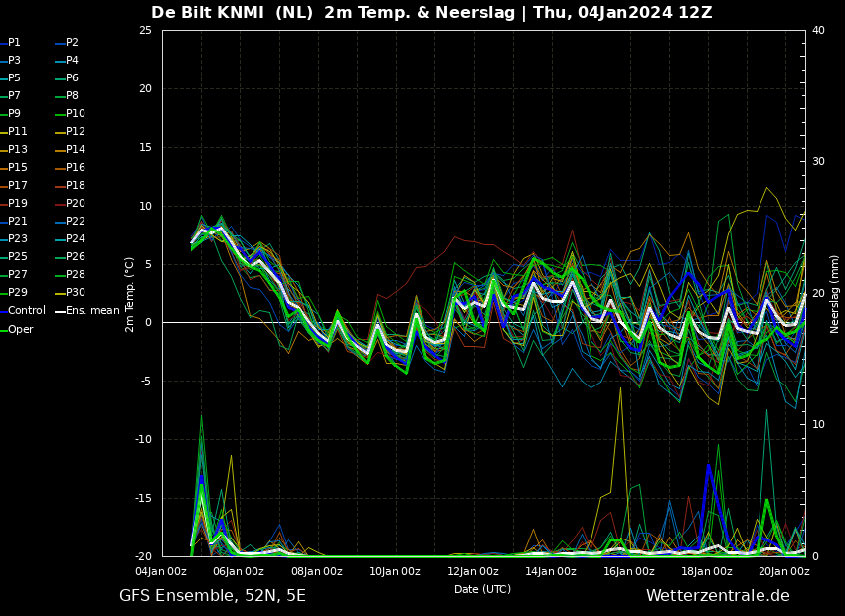Viewport: 845px width, 616px height.
Task: Click the P1 legend entry
Action: coord(11,42)
